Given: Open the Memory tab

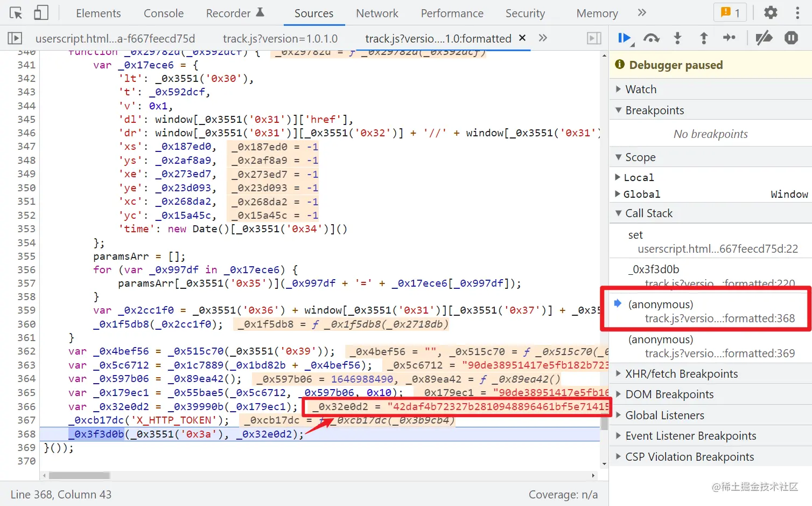Looking at the screenshot, I should (x=597, y=13).
